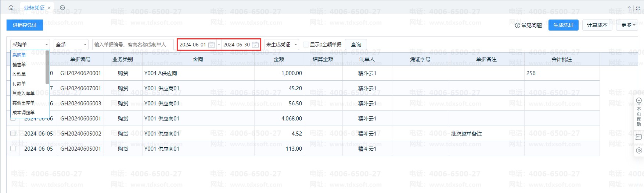Check the row for GH20240605002
This screenshot has height=193, width=644.
click(13, 133)
